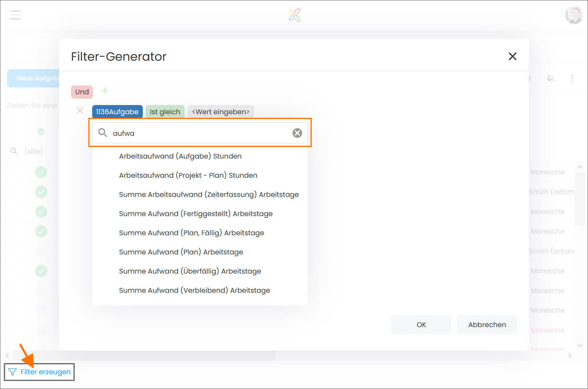Close the Filter-Generator dialog
This screenshot has width=588, height=389.
513,56
